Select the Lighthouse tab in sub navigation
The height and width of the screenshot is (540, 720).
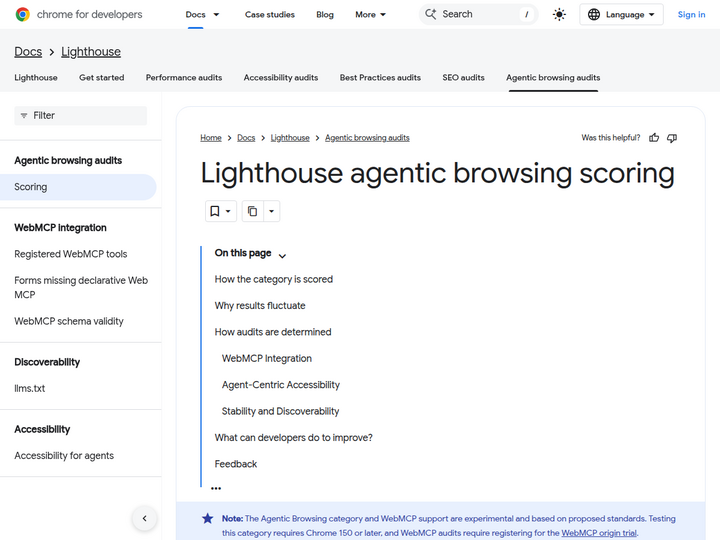point(36,78)
